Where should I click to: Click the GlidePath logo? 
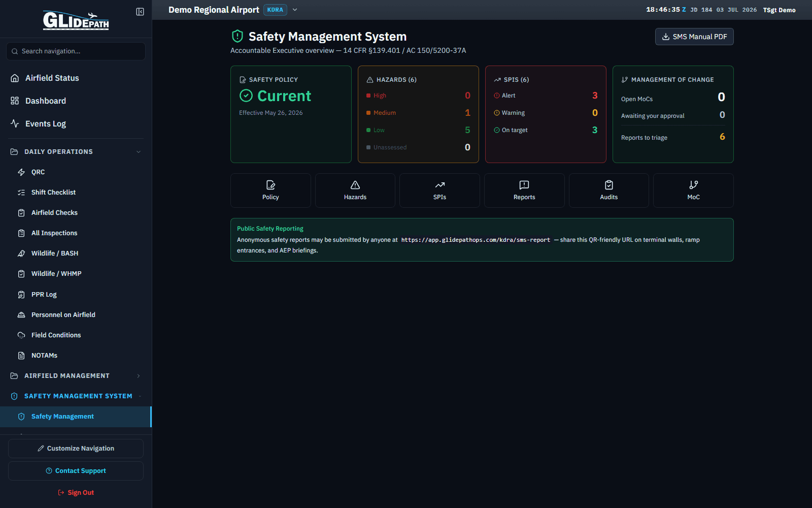pos(76,20)
